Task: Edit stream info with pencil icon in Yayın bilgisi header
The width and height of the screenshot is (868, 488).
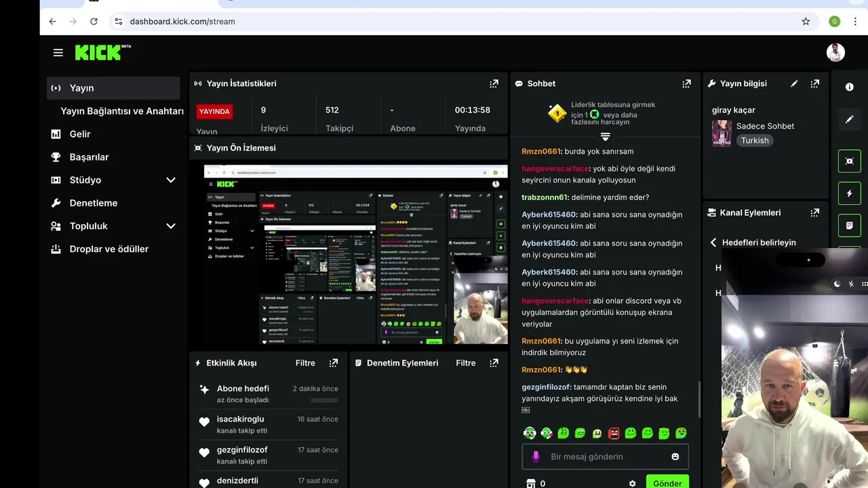Action: (794, 83)
